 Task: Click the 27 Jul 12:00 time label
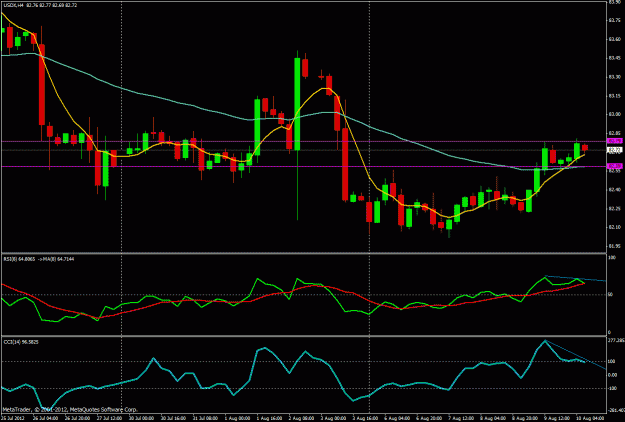click(x=109, y=418)
